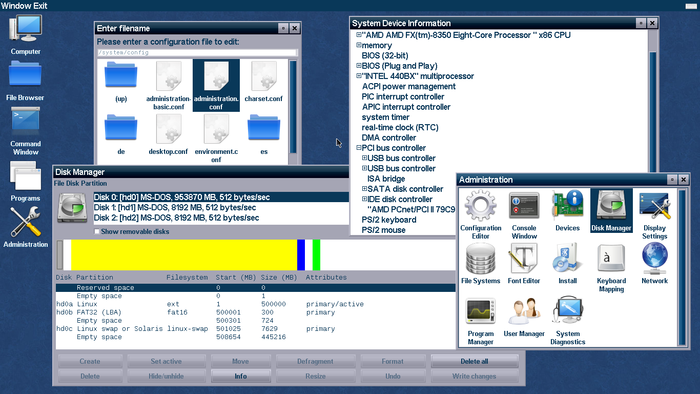This screenshot has height=394, width=700.
Task: Click the configuration filename input field
Action: click(x=197, y=53)
